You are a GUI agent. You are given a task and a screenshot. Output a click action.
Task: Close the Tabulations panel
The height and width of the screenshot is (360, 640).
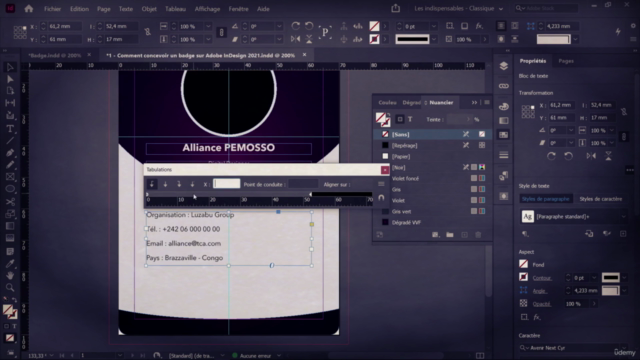point(384,170)
